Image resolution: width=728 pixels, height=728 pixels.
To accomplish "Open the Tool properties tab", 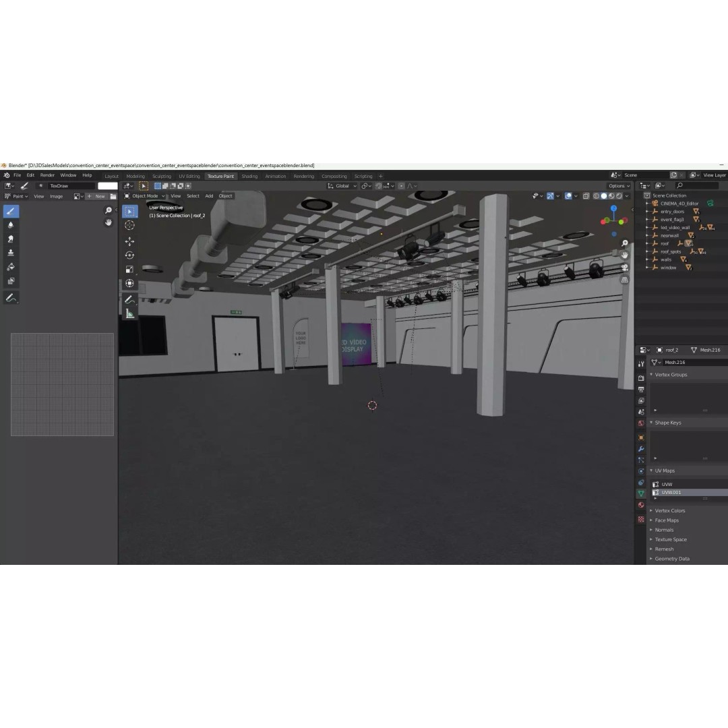I will [641, 364].
